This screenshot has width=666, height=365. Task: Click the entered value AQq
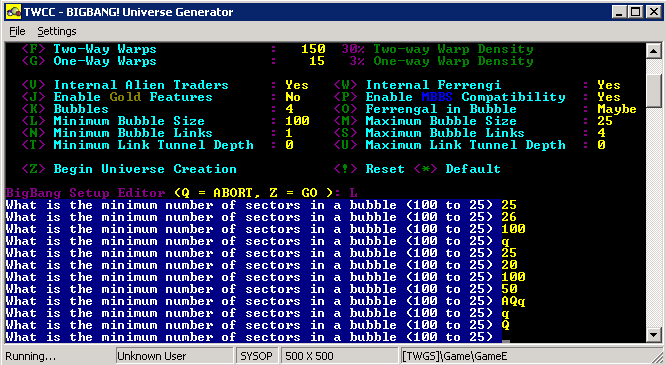coord(513,301)
